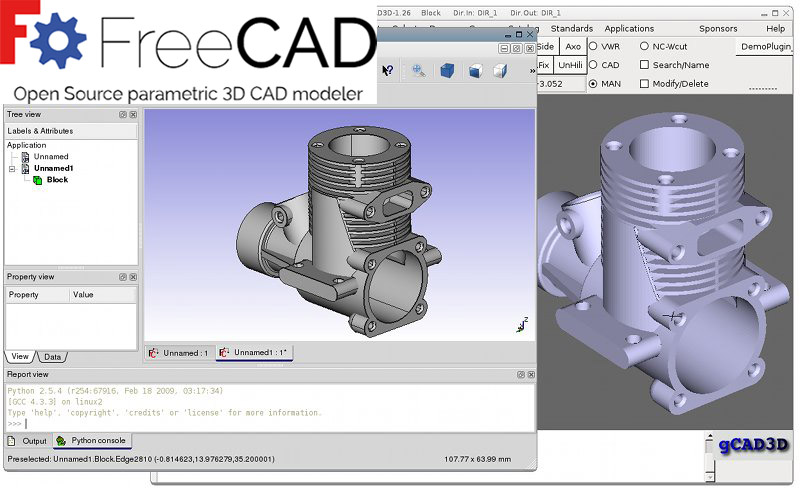Click the gCAD3D scrollbar up arrow
The image size is (800, 488).
pyautogui.click(x=709, y=437)
